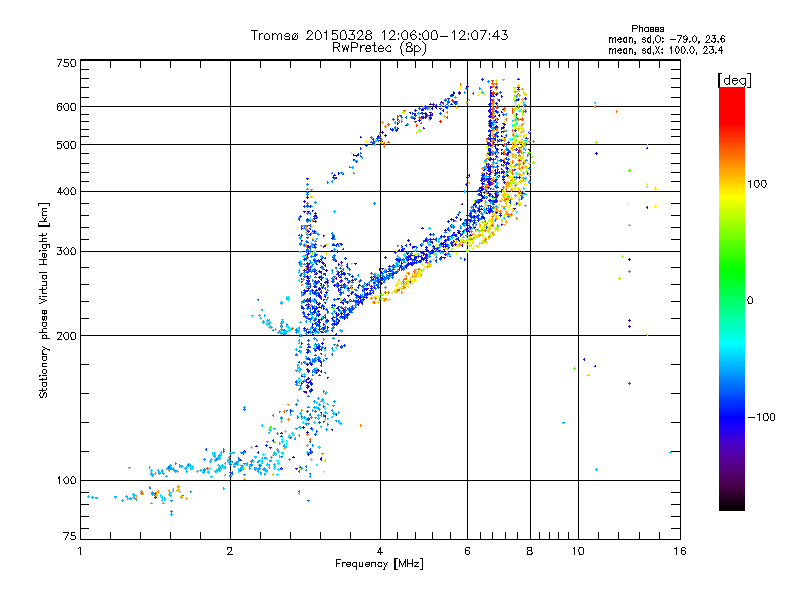Click the plot title 'Tromsø 20150328 12:06:00-12:07:43'

380,35
